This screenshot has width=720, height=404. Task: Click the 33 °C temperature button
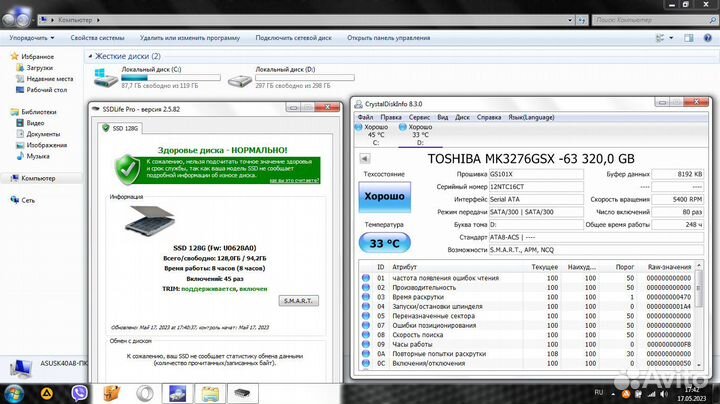[384, 243]
